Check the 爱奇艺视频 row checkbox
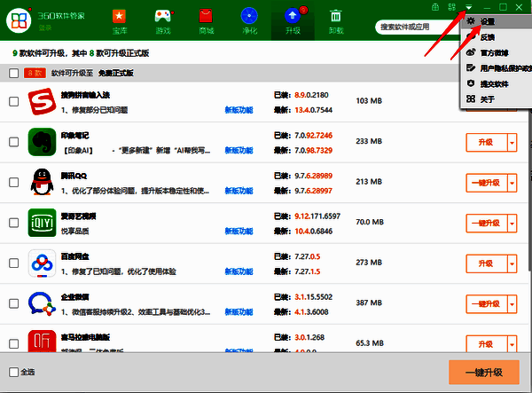This screenshot has width=532, height=393. pyautogui.click(x=14, y=223)
